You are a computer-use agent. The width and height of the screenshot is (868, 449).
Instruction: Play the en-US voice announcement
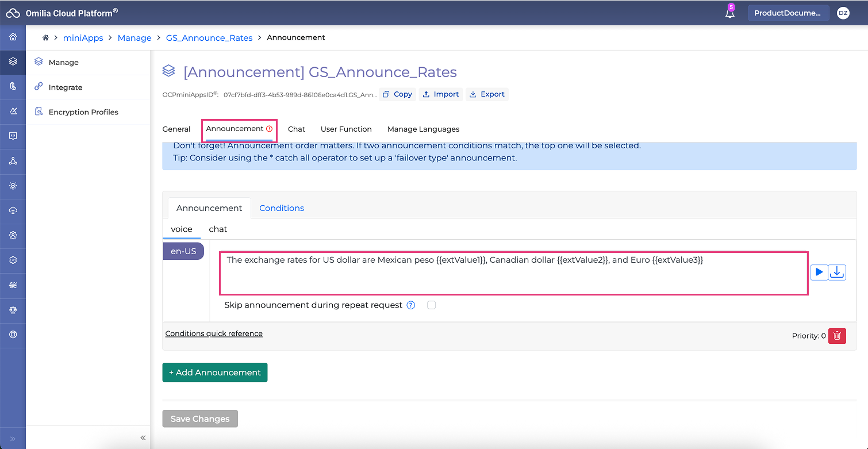click(x=819, y=273)
